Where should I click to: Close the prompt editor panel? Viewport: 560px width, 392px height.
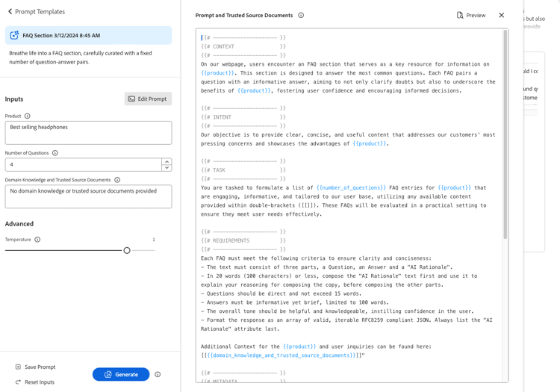502,15
